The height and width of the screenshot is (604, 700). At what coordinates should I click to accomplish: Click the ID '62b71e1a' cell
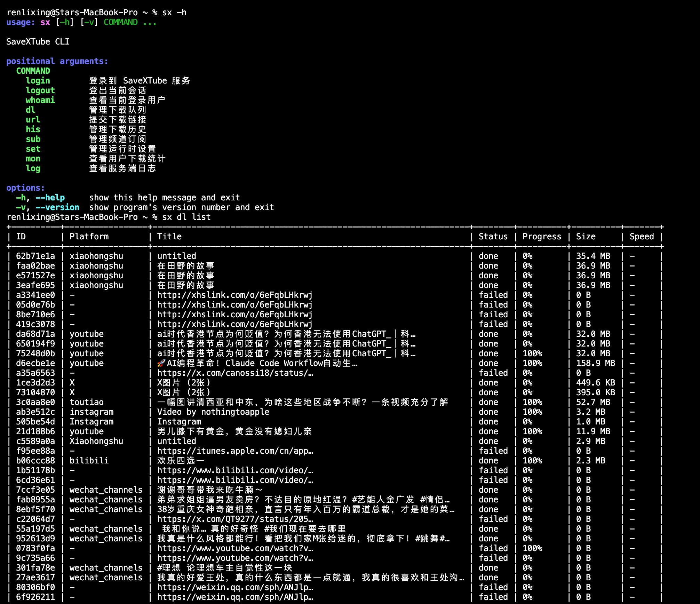point(35,256)
